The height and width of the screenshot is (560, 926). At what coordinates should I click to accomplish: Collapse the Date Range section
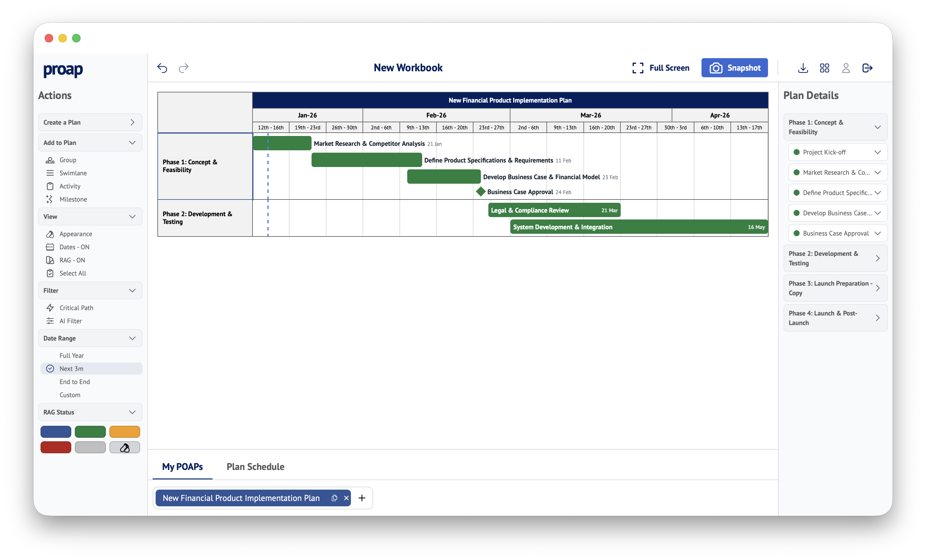pyautogui.click(x=132, y=338)
